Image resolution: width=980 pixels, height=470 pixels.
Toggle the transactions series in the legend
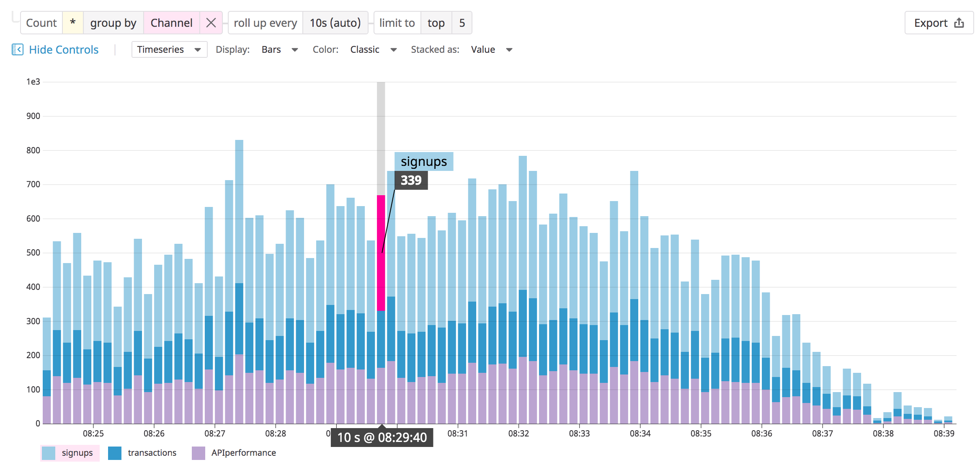coord(152,452)
